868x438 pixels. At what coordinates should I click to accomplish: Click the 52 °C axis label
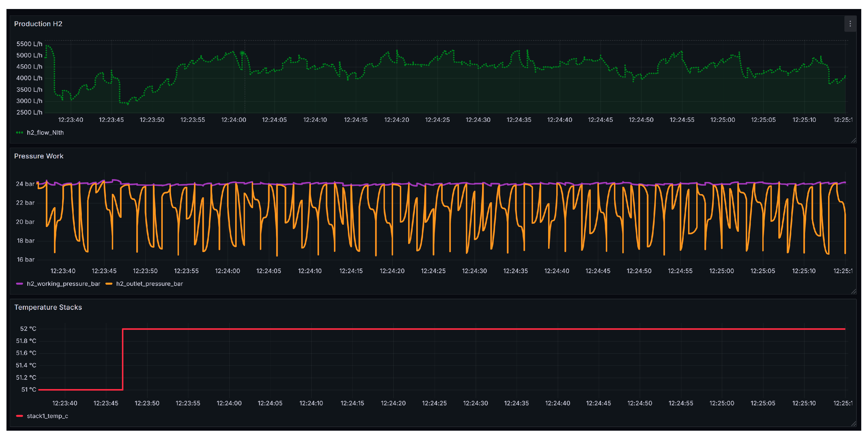point(28,328)
